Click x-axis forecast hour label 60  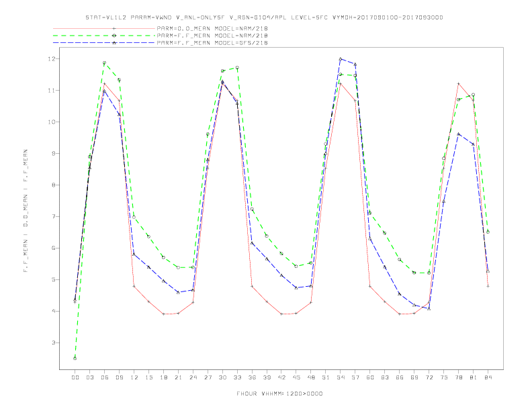coord(370,377)
